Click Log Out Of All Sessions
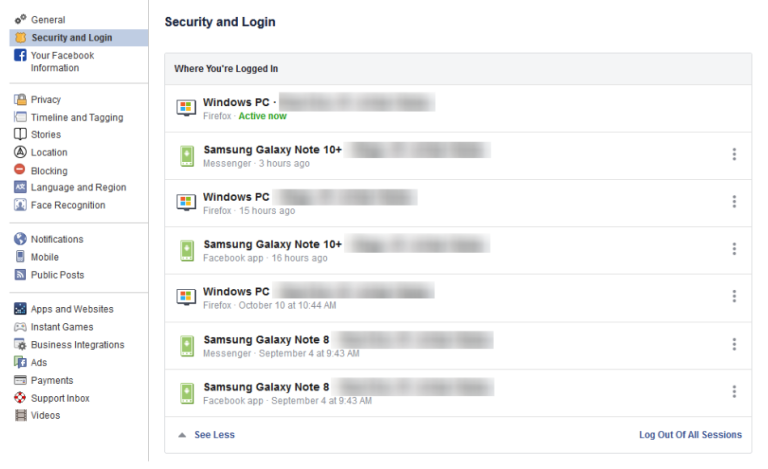768x469 pixels. pyautogui.click(x=690, y=435)
